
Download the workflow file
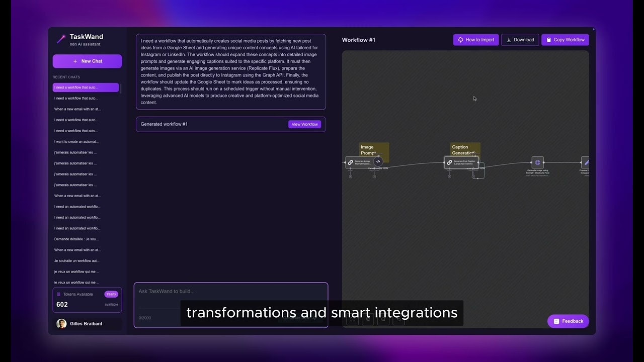point(520,40)
